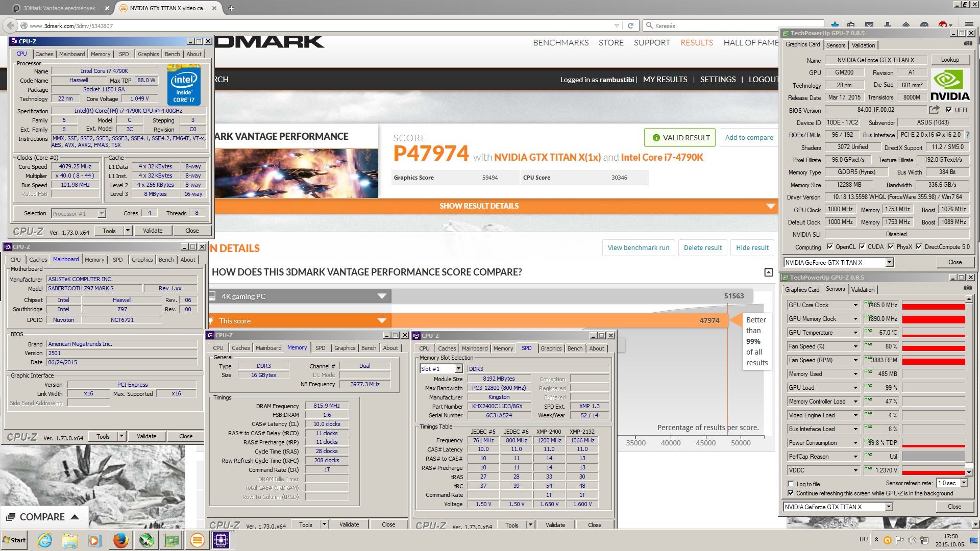Click the GPU-Z Graphics Card screenshot camera icon
Image resolution: width=980 pixels, height=551 pixels.
pyautogui.click(x=968, y=44)
